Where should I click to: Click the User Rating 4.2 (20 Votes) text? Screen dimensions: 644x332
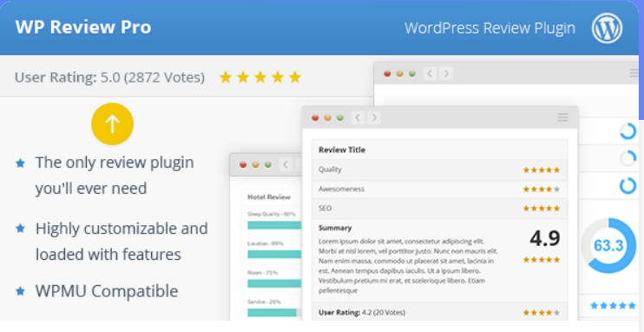point(362,313)
